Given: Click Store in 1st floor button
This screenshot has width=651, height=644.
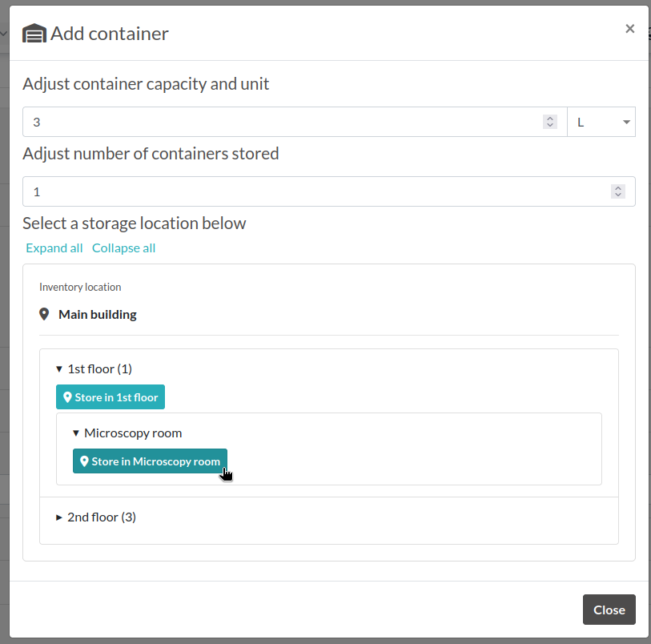Looking at the screenshot, I should 111,397.
